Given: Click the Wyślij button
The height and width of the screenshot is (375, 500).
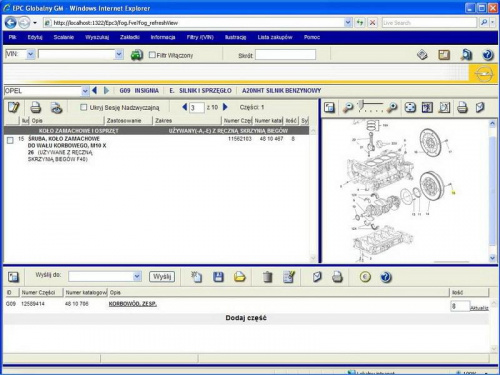Looking at the screenshot, I should click(162, 276).
